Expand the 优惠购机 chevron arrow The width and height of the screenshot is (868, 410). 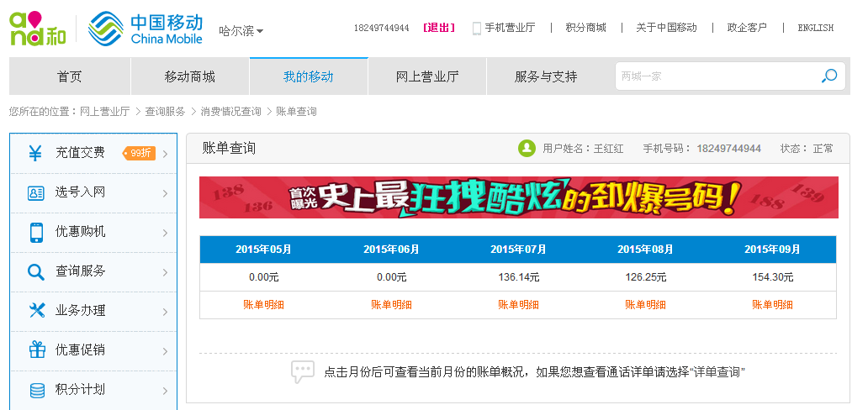165,233
